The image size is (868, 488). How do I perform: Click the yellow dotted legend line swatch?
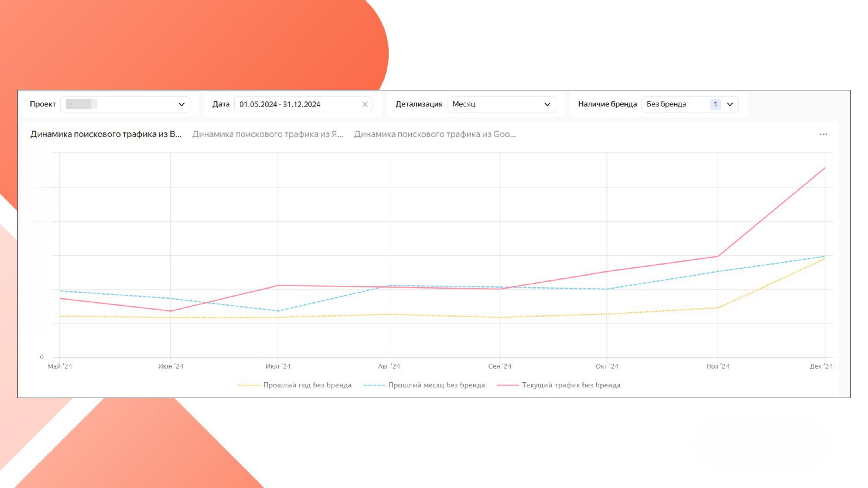point(249,385)
